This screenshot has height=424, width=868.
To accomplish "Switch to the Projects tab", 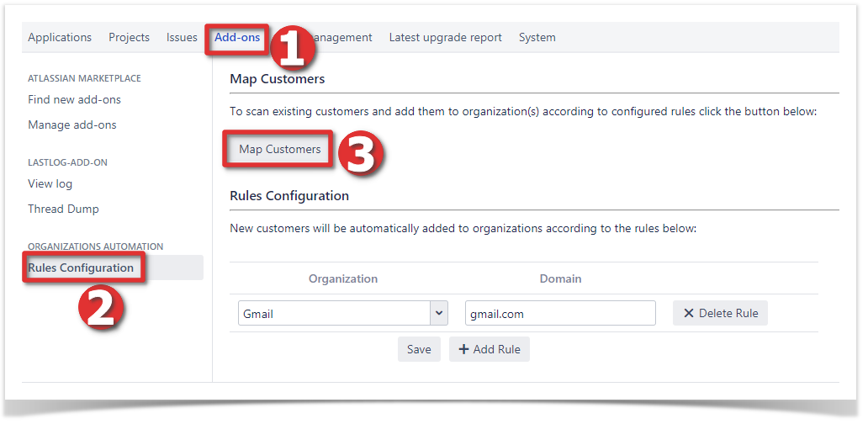I will pyautogui.click(x=129, y=37).
